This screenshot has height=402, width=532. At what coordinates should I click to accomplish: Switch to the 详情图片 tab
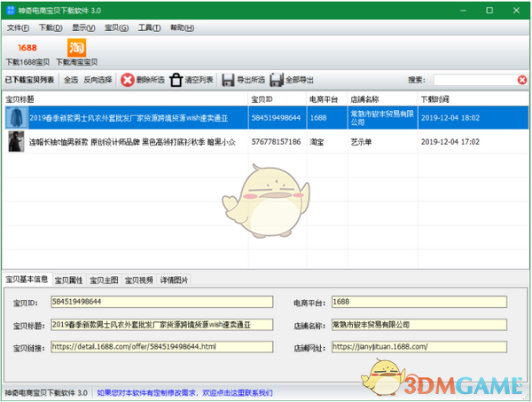[x=174, y=280]
